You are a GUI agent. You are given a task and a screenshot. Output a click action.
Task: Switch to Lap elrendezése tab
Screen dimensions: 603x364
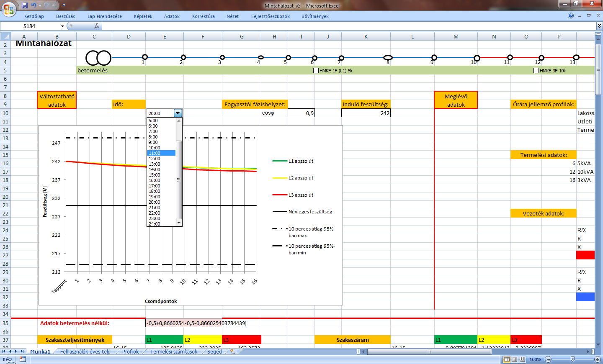[105, 16]
